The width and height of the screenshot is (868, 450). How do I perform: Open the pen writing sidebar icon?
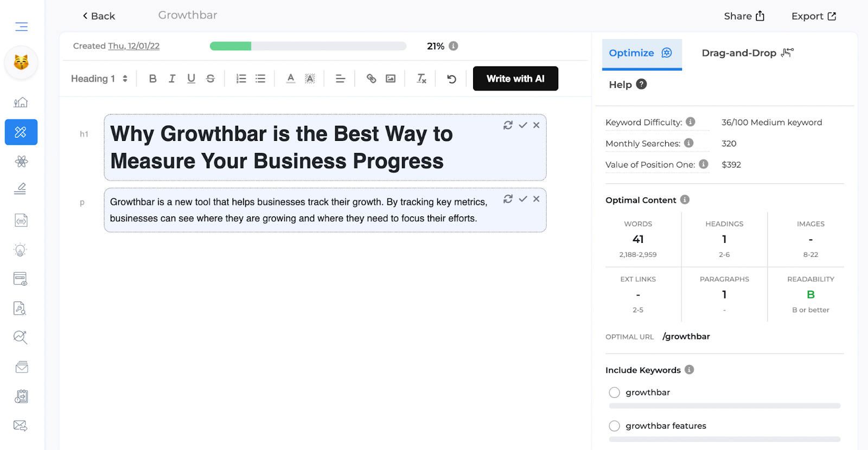click(20, 189)
